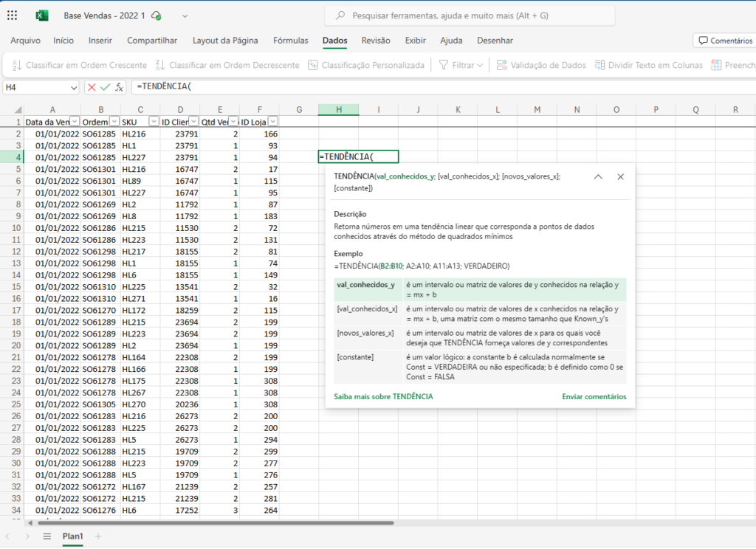
Task: Click the horizontal scrollbar thumb
Action: coord(216,523)
